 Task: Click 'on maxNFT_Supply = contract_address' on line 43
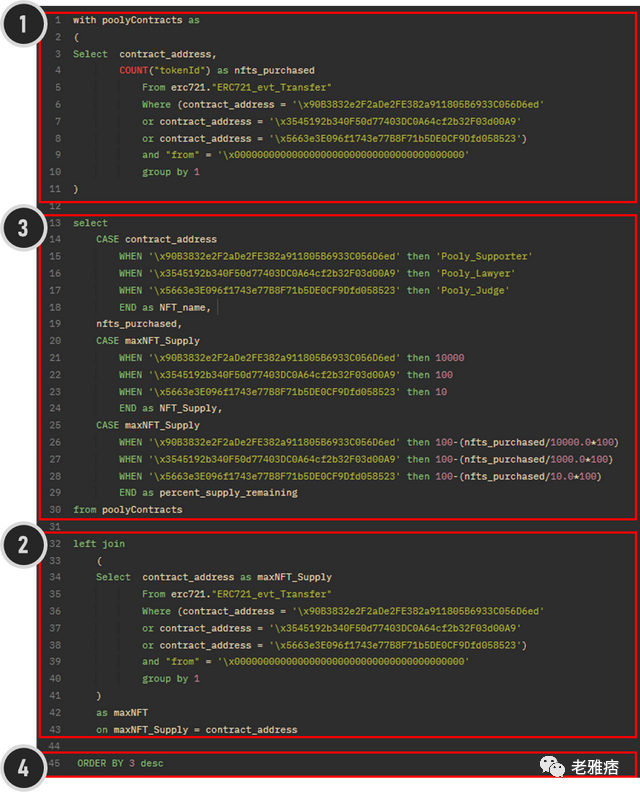click(196, 730)
